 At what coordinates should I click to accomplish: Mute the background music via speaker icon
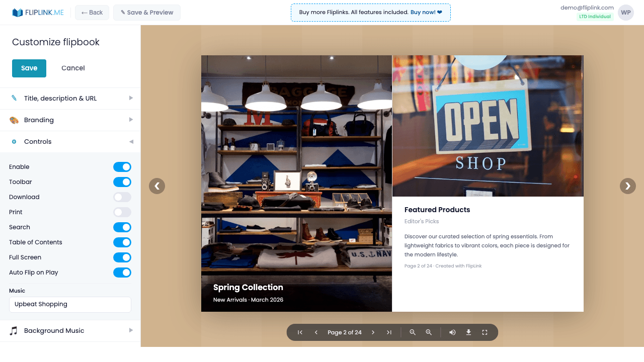tap(452, 332)
